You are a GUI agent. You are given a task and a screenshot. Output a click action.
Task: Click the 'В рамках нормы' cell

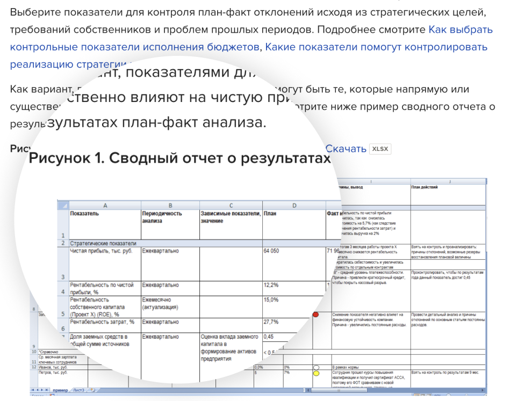pyautogui.click(x=371, y=367)
